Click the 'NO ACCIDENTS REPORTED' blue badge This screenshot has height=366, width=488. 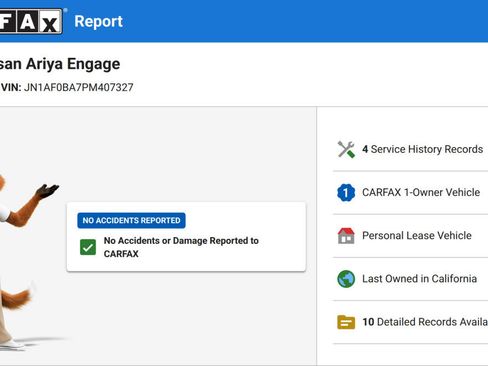tap(131, 220)
